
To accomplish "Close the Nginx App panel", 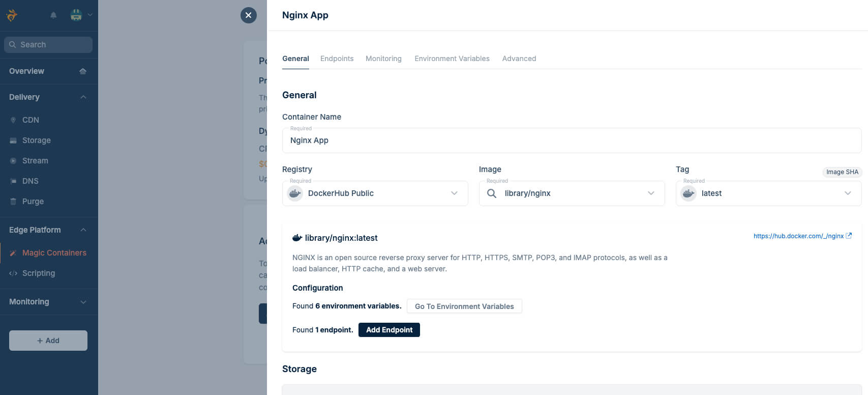I will [x=249, y=15].
